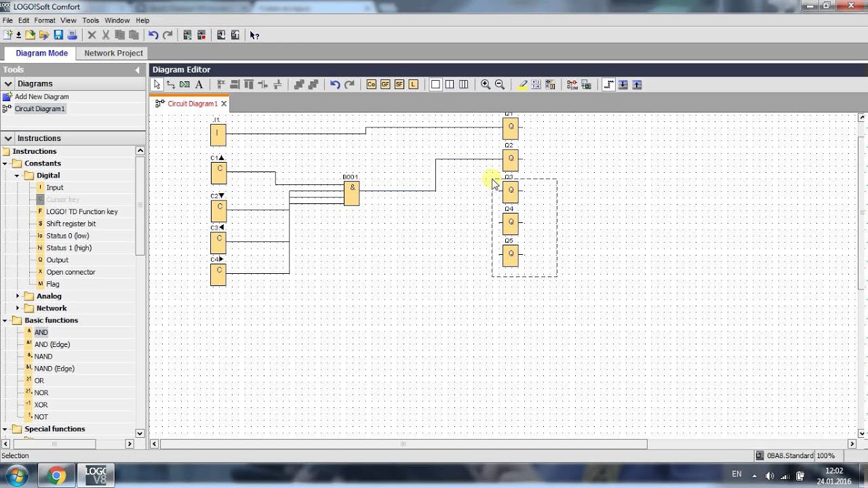This screenshot has width=868, height=488.
Task: Switch to three-pane split view layout
Action: 464,85
